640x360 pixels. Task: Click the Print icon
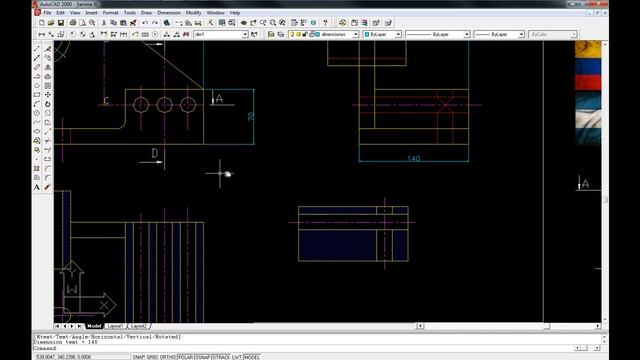pos(73,23)
